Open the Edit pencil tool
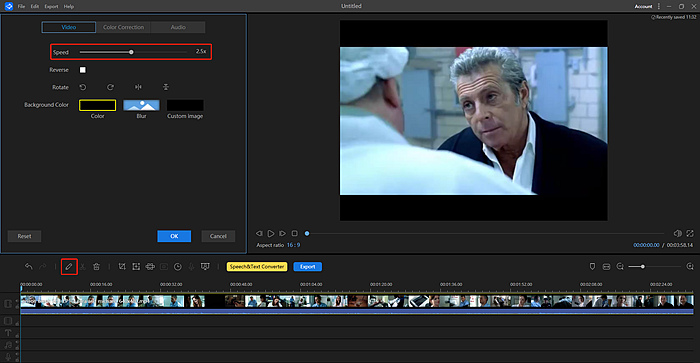The height and width of the screenshot is (363, 700). 69,267
